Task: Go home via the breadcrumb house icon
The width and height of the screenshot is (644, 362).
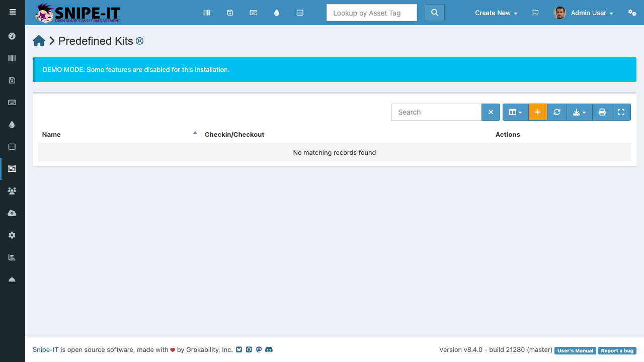Action: (39, 41)
